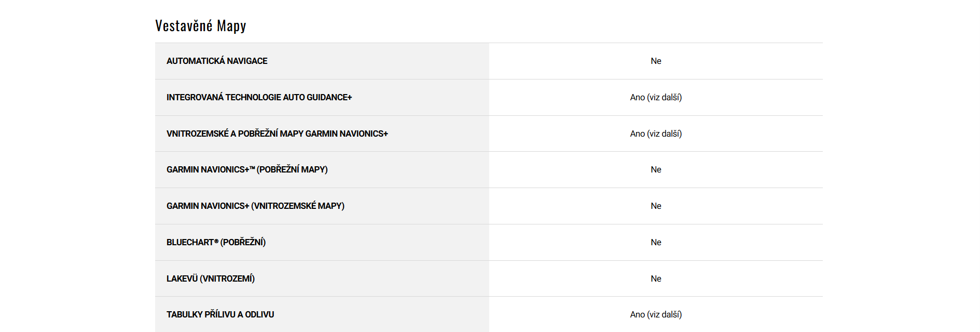Image resolution: width=980 pixels, height=332 pixels.
Task: Click the Ne value for Automatická navigace
Action: 656,61
